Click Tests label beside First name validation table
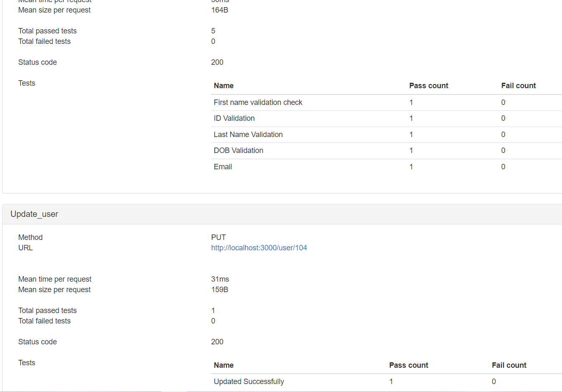The width and height of the screenshot is (562, 392). tap(27, 83)
